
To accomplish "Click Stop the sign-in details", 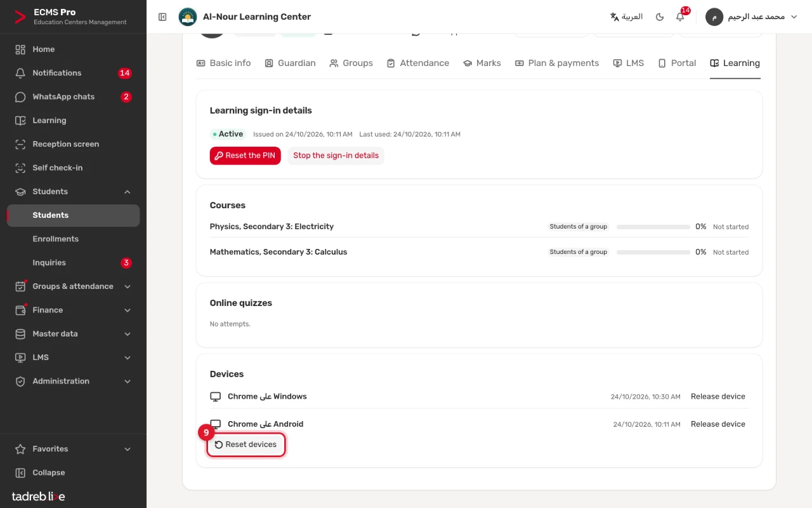I will (336, 156).
